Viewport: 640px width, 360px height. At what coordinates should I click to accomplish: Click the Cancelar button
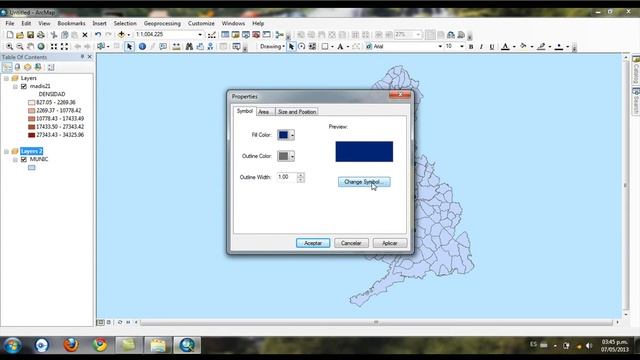pyautogui.click(x=351, y=243)
